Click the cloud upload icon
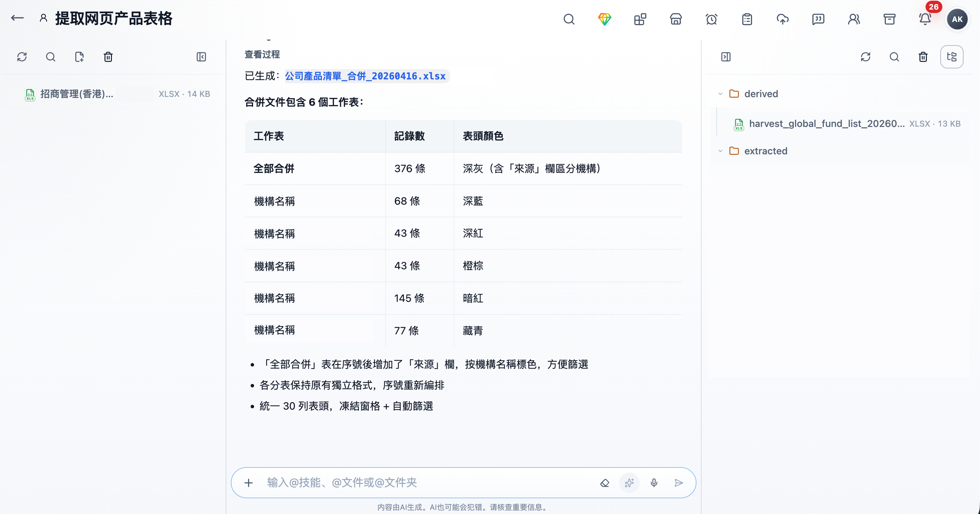Viewport: 980px width, 514px height. pos(782,19)
